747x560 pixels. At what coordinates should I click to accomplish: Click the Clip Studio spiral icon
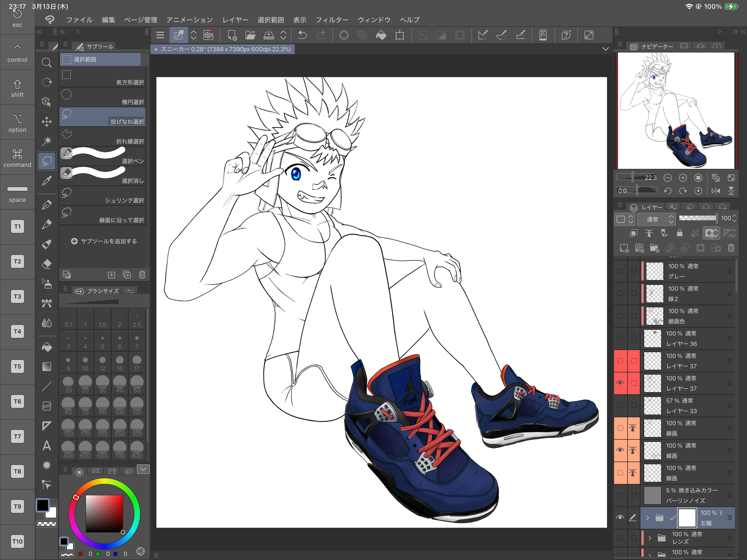(208, 35)
